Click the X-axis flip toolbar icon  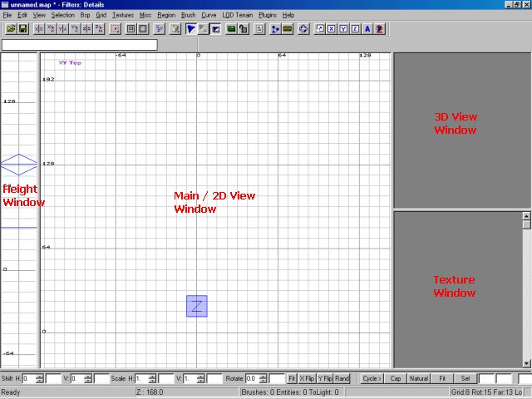pyautogui.click(x=38, y=28)
